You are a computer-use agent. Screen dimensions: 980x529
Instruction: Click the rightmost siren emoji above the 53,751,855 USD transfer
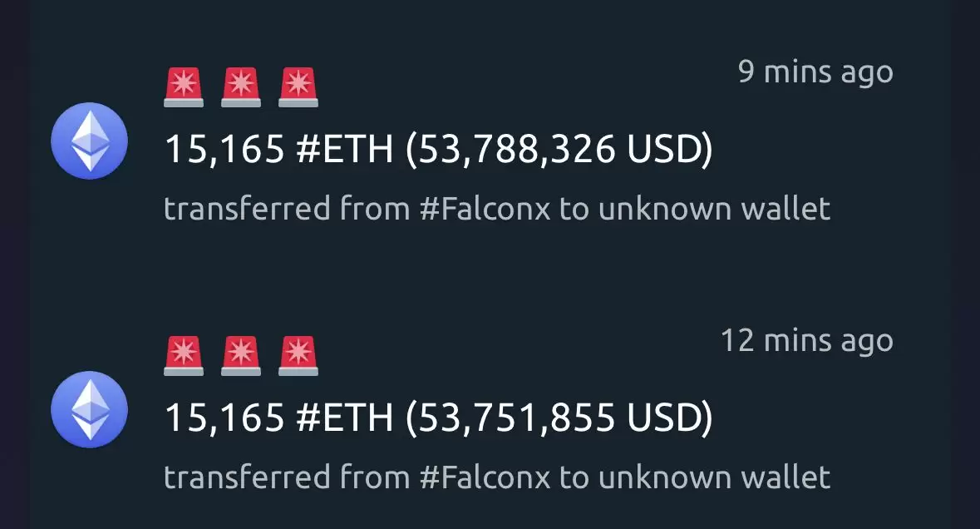[x=298, y=356]
